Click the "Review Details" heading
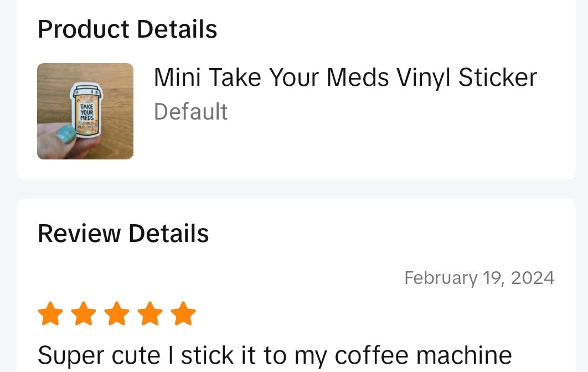 click(123, 234)
